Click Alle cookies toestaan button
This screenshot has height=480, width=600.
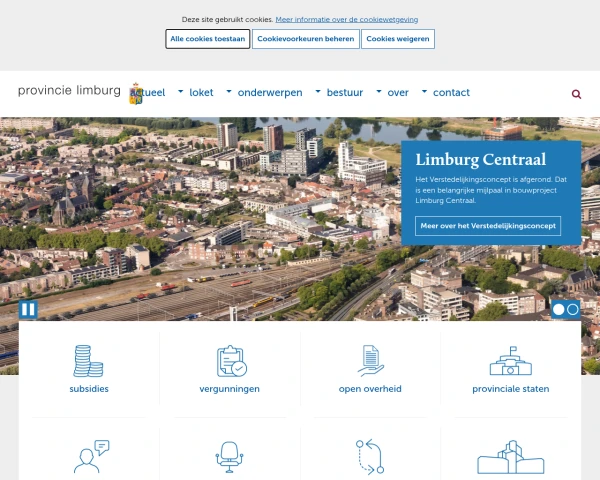pyautogui.click(x=208, y=39)
